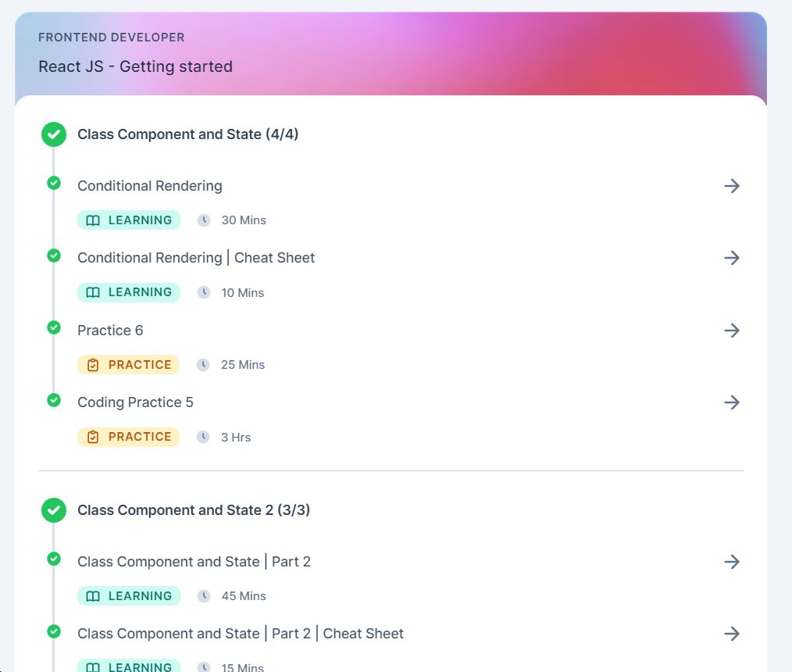Screen dimensions: 792x672
Task: Click large green check of Class Component and State 2
Action: click(54, 510)
